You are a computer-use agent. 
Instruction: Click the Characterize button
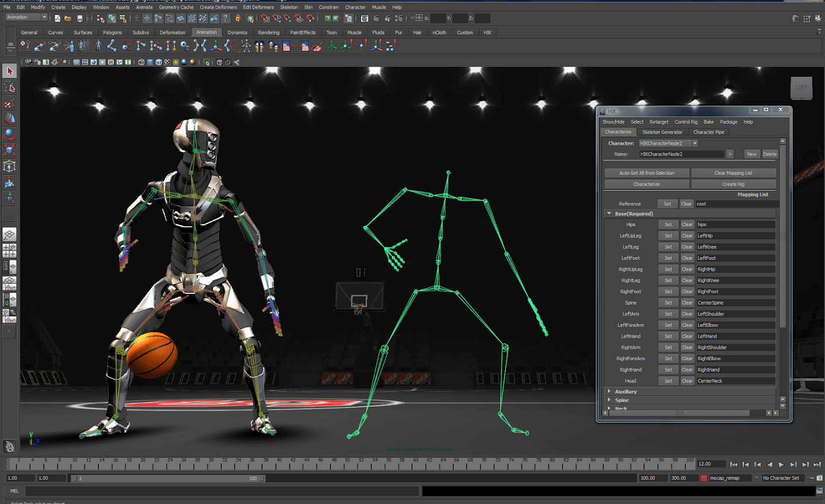pyautogui.click(x=647, y=184)
